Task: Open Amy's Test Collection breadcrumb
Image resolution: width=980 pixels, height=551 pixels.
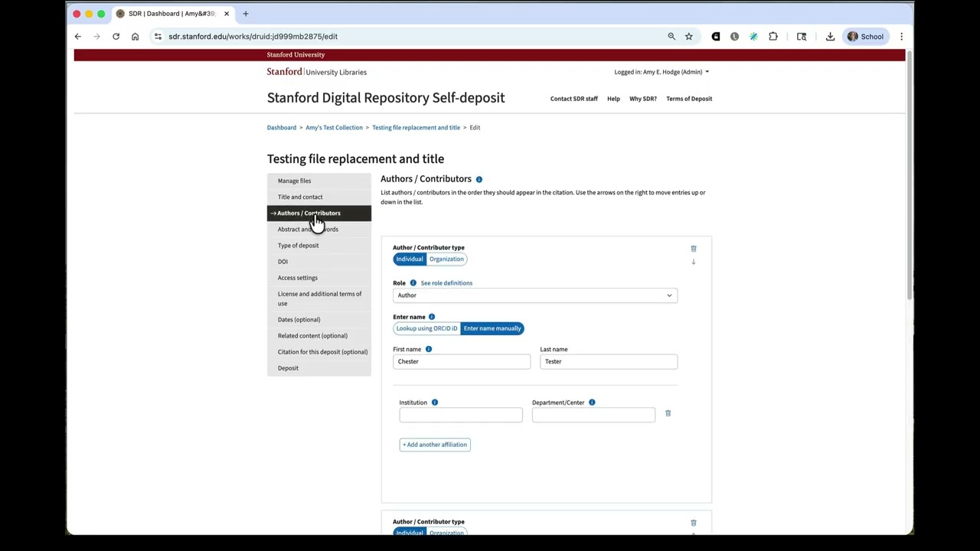Action: coord(334,128)
